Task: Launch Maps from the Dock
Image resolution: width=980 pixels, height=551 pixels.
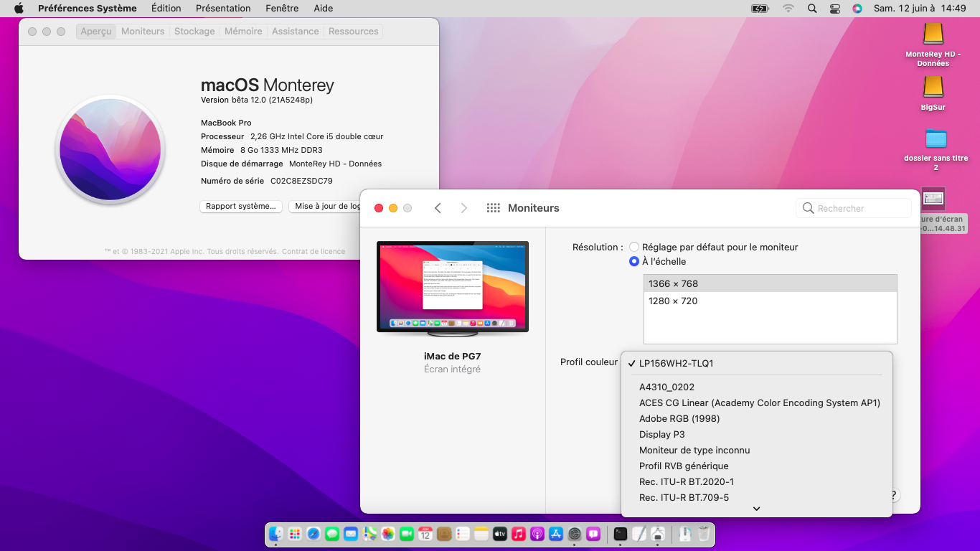Action: pos(369,534)
